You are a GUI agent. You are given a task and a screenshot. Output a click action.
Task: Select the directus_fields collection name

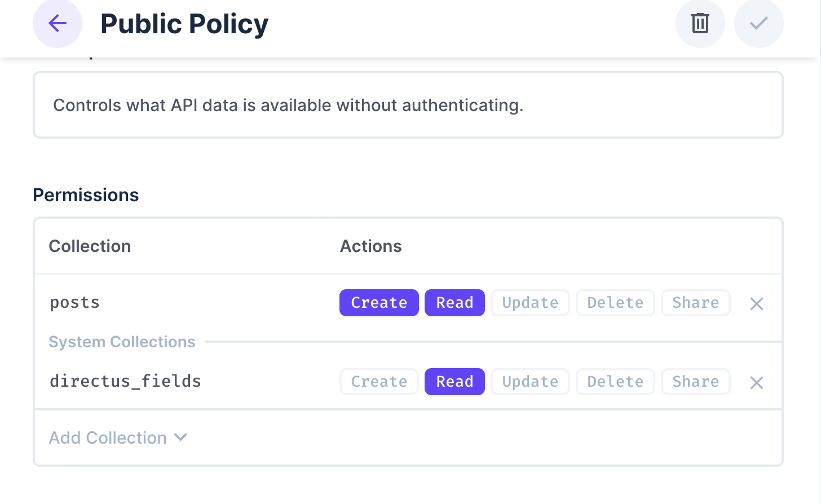click(125, 382)
